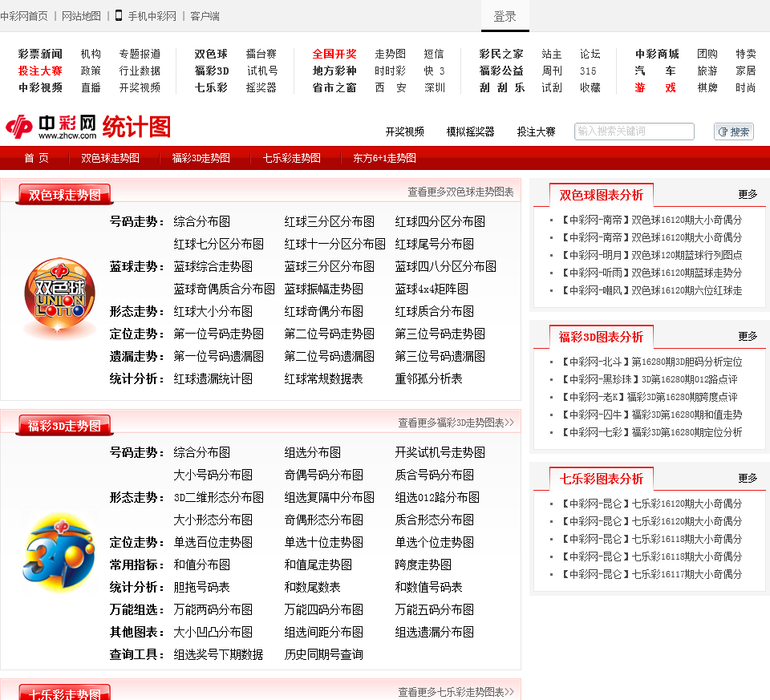Open 红球遗漏统计图 link
The width and height of the screenshot is (770, 700).
213,379
